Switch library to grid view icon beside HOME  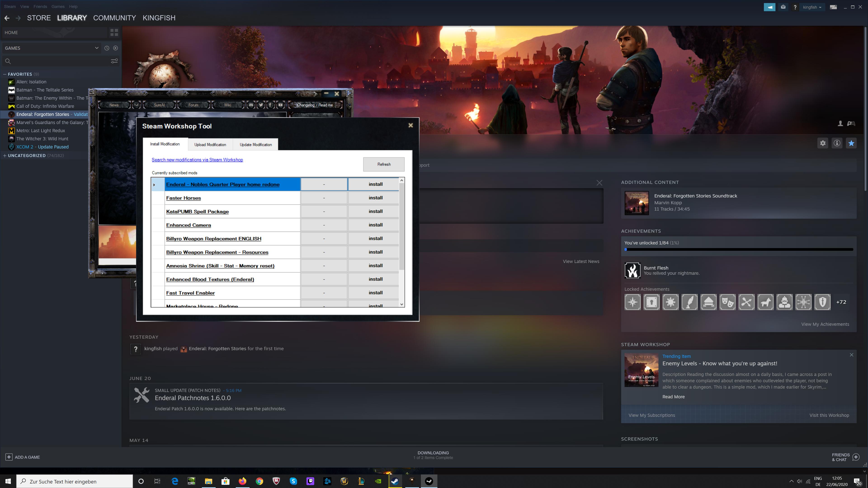(x=114, y=32)
